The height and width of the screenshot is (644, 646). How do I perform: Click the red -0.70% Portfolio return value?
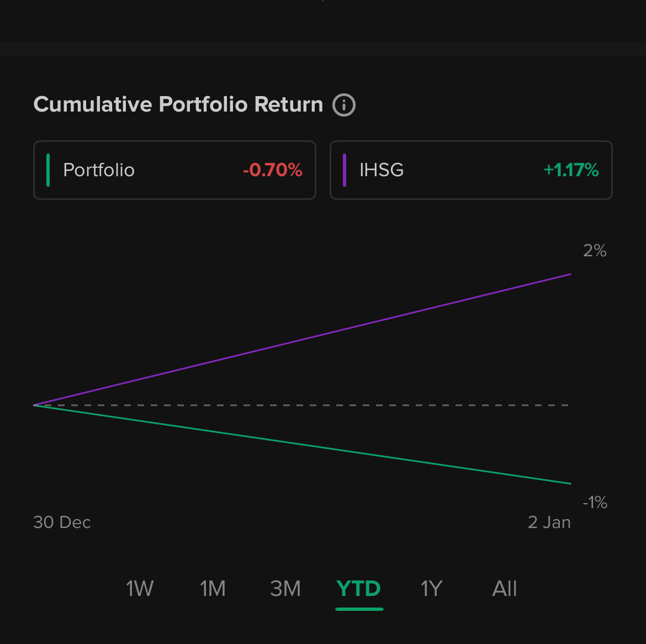coord(273,170)
